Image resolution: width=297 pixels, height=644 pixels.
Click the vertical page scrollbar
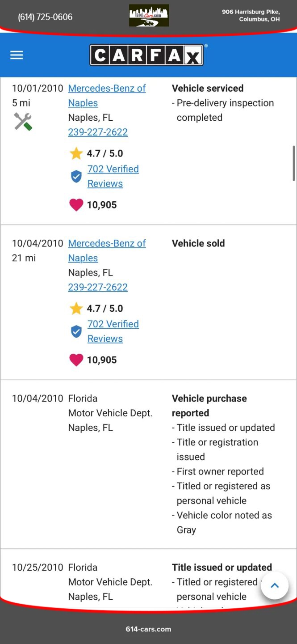(293, 163)
